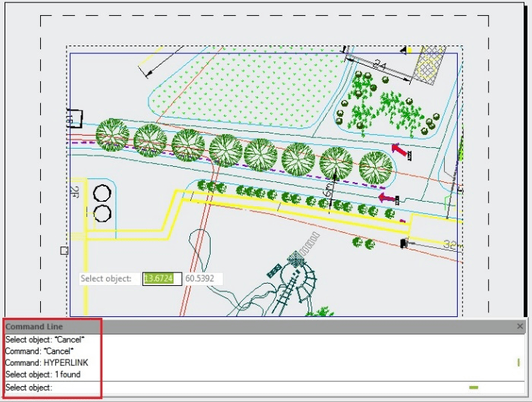Select the dimension text 24
The height and width of the screenshot is (402, 532).
379,67
